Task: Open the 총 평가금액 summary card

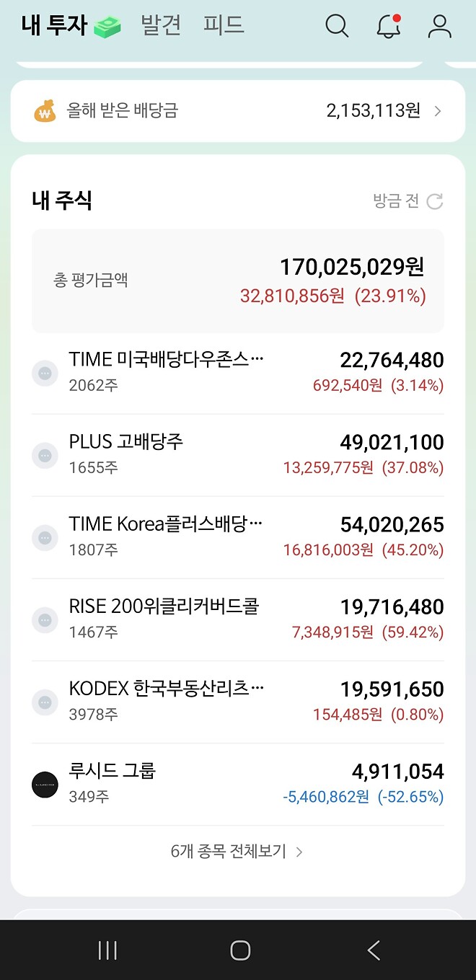Action: click(x=238, y=281)
